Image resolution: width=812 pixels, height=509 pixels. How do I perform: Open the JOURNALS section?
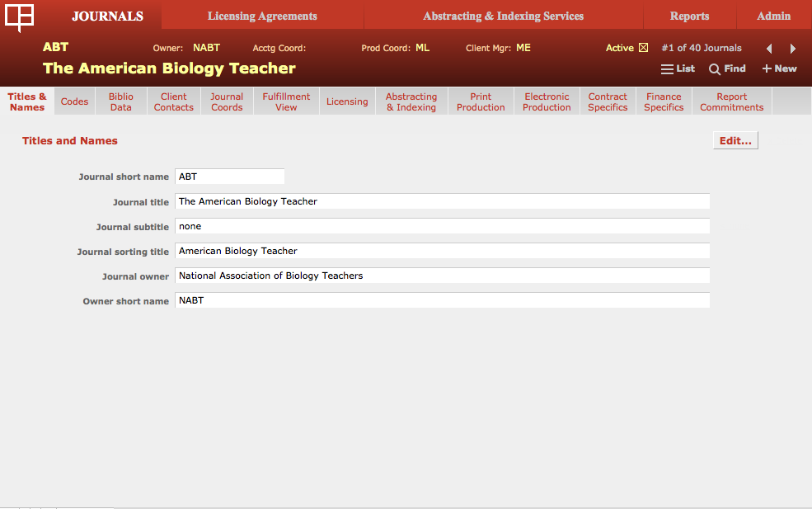[x=108, y=16]
